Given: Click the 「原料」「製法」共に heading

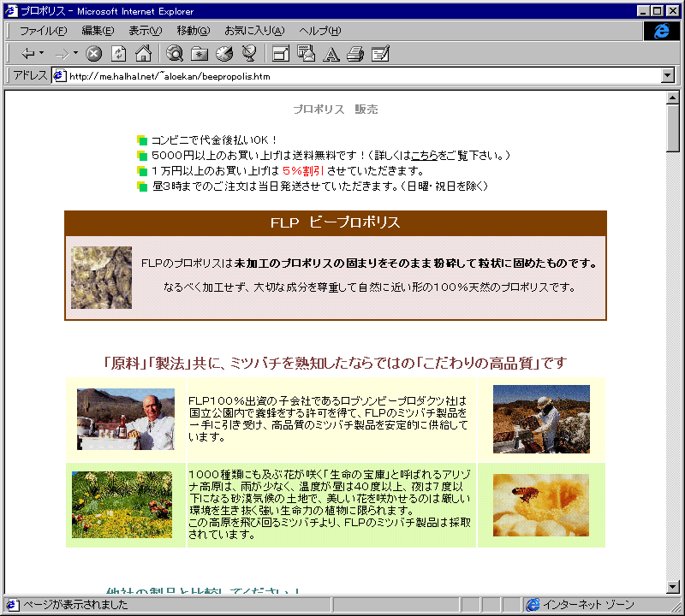Looking at the screenshot, I should coord(335,363).
